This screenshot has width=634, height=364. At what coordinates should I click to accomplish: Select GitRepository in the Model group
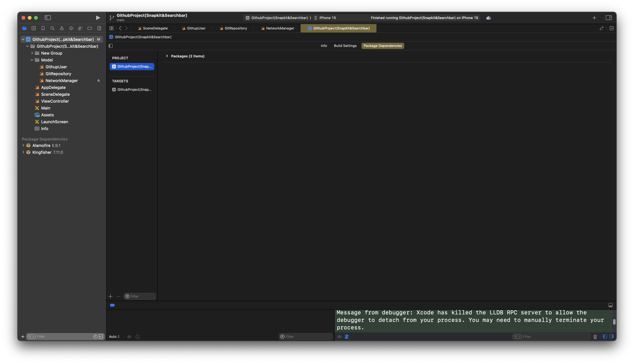58,74
